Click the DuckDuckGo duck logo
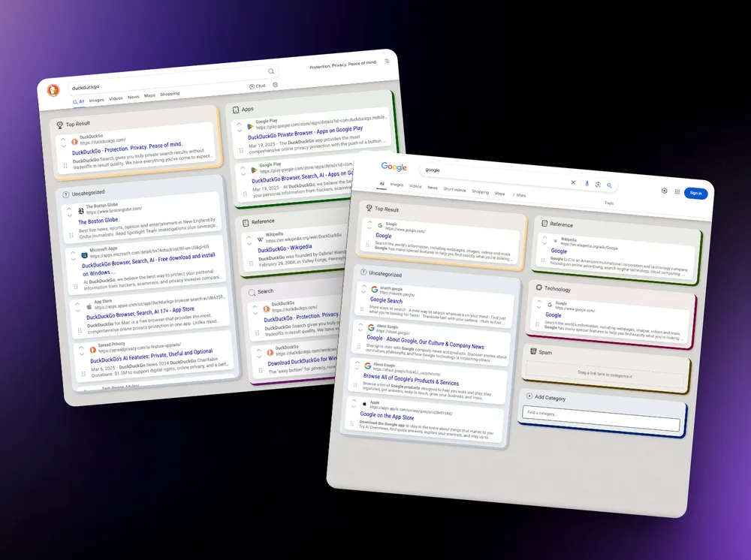This screenshot has width=751, height=560. 54,91
